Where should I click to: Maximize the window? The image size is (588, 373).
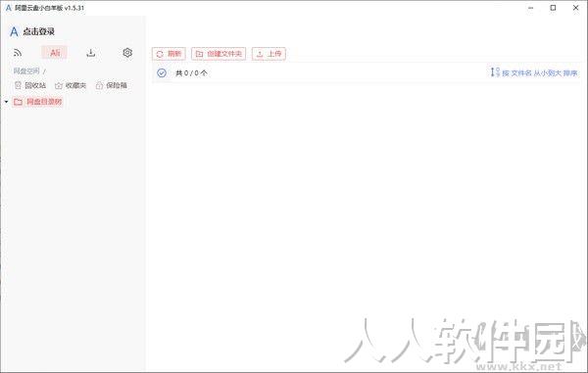(553, 8)
